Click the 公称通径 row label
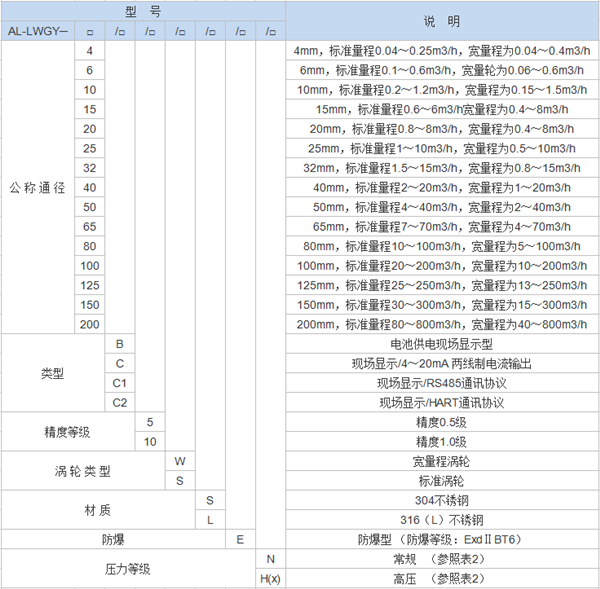Screen dimensions: 600x589 point(38,188)
